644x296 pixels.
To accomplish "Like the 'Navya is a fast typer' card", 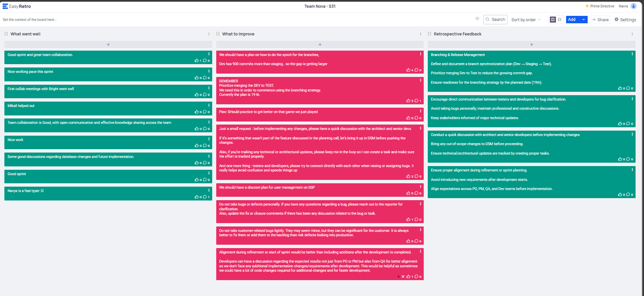I will tap(197, 197).
